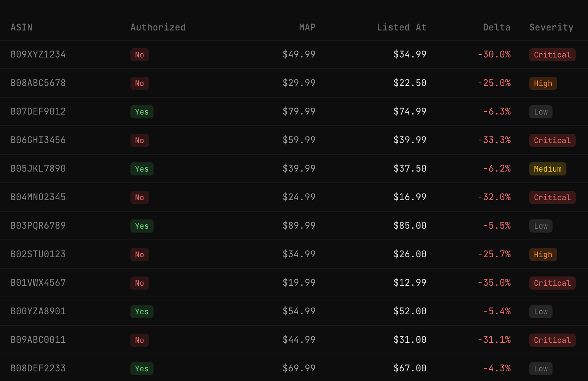Click the MAP column header
Viewport: 588px width, 381px height.
point(307,27)
